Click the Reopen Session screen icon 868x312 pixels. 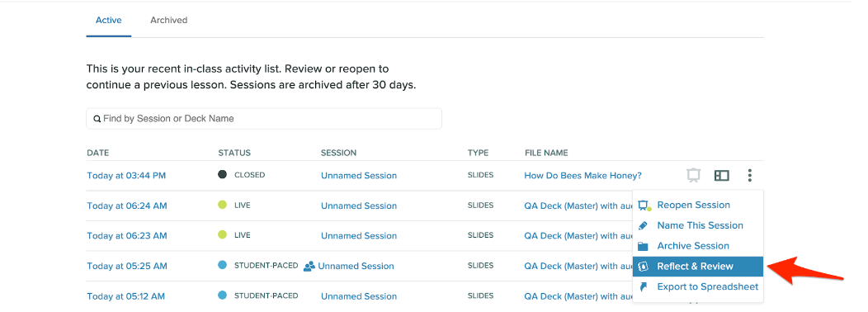click(x=644, y=206)
